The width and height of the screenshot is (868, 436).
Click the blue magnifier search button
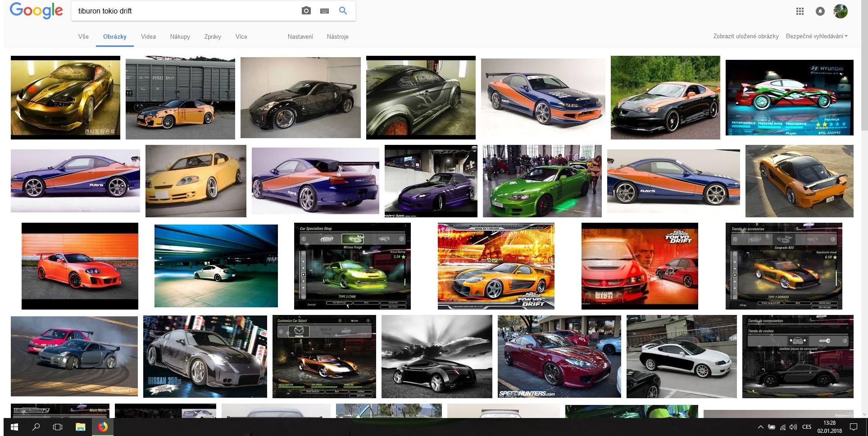(343, 11)
